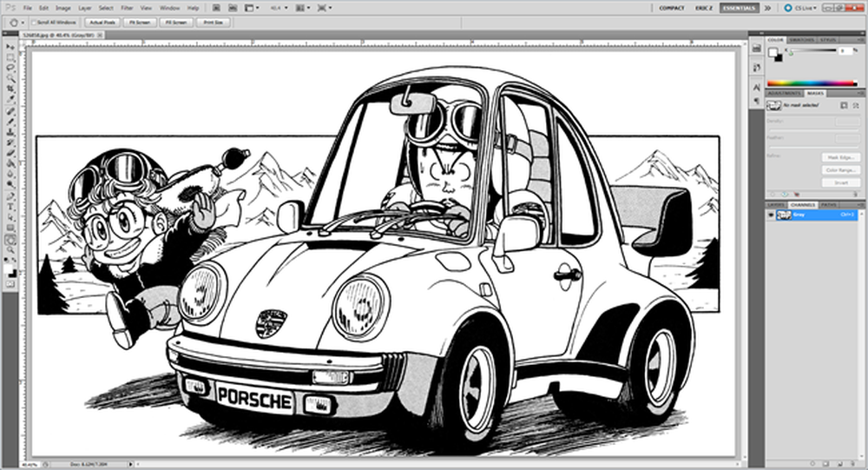Close the 52685.jpg document tab
The height and width of the screenshot is (470, 868).
[x=100, y=35]
